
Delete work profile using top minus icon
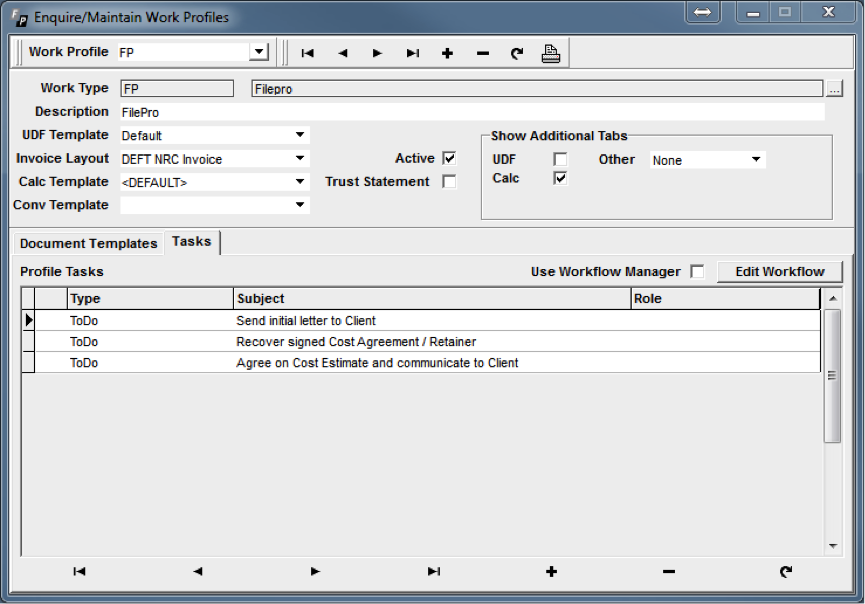tap(483, 53)
